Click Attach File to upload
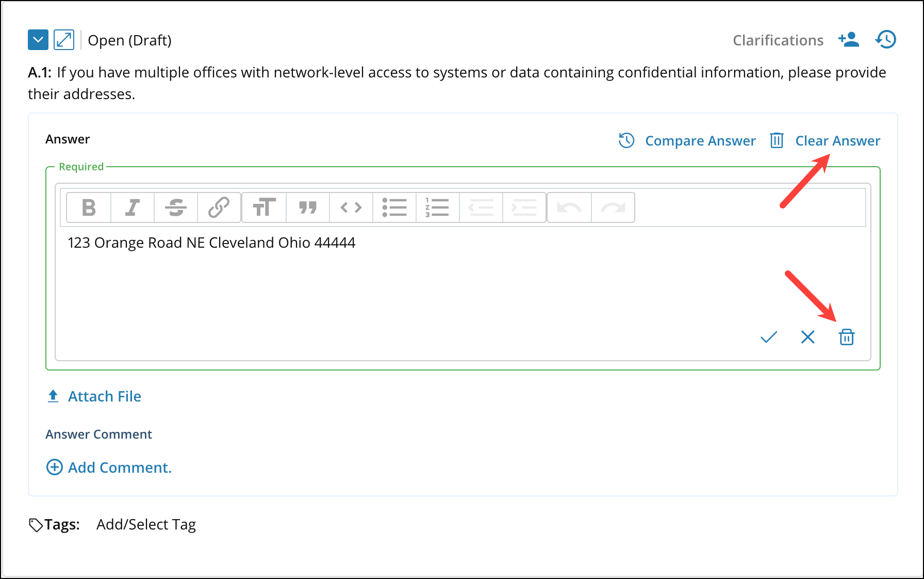This screenshot has height=579, width=924. point(104,396)
